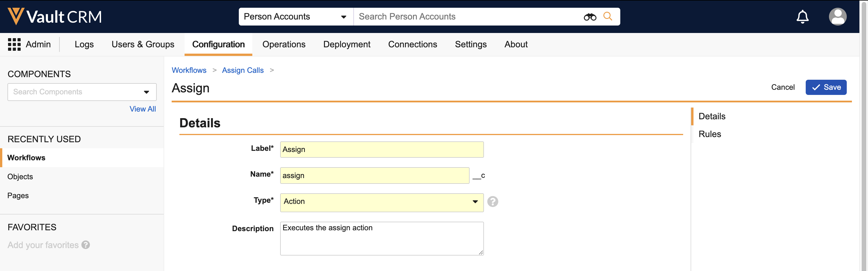Screen dimensions: 868x271
Task: Expand the Person Accounts search scope dropdown
Action: click(x=296, y=17)
